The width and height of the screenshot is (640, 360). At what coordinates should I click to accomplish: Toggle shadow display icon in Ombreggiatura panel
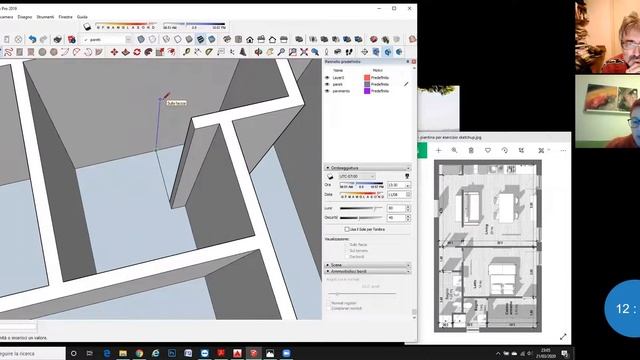point(330,176)
